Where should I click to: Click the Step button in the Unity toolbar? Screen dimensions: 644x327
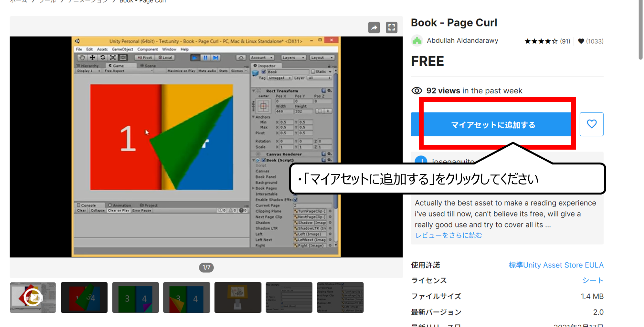pyautogui.click(x=216, y=58)
